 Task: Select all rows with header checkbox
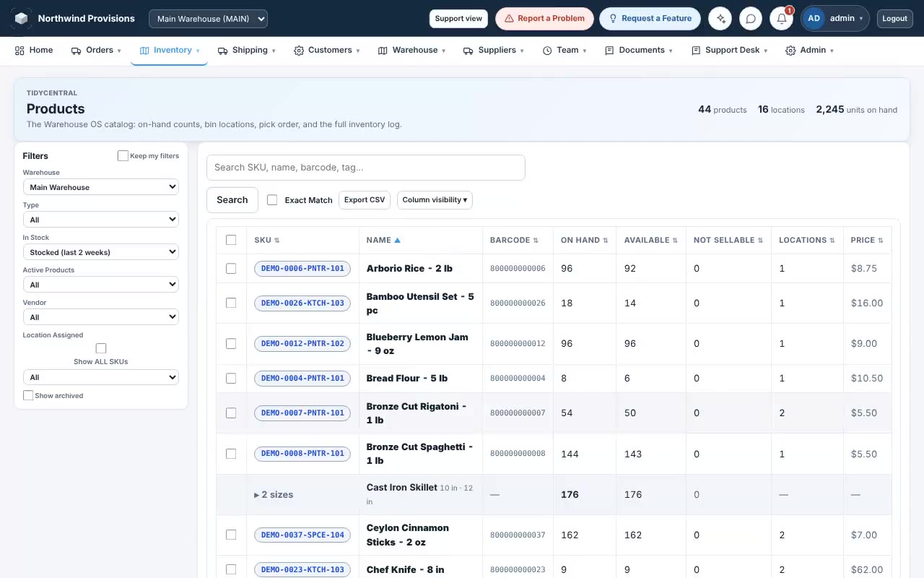pyautogui.click(x=231, y=240)
